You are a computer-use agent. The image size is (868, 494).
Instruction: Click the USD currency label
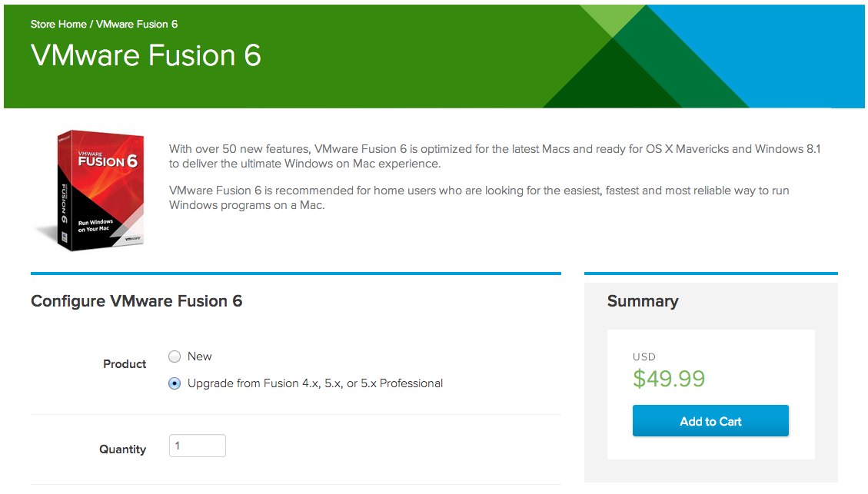click(644, 357)
